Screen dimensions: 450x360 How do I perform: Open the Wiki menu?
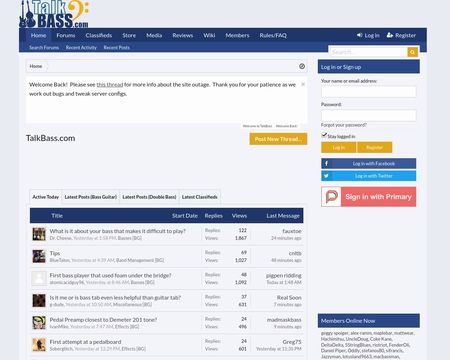[209, 35]
